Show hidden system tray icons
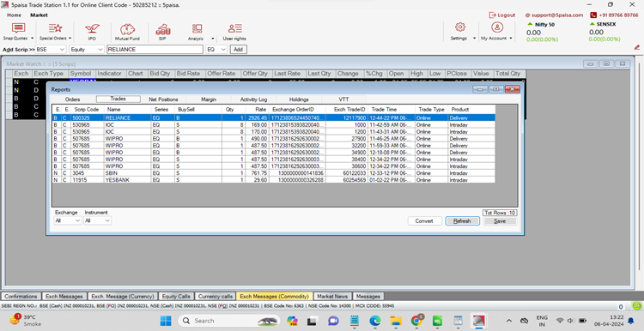 pos(509,321)
